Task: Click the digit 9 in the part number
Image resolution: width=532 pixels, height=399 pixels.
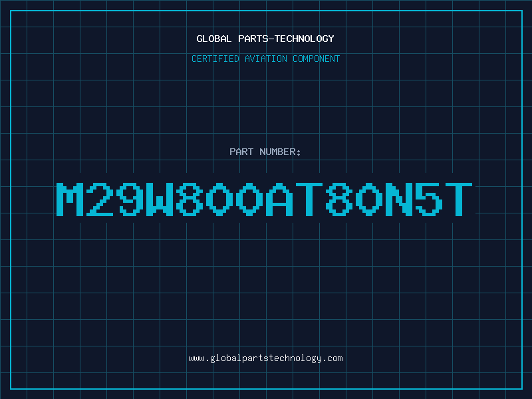Action: tap(130, 199)
